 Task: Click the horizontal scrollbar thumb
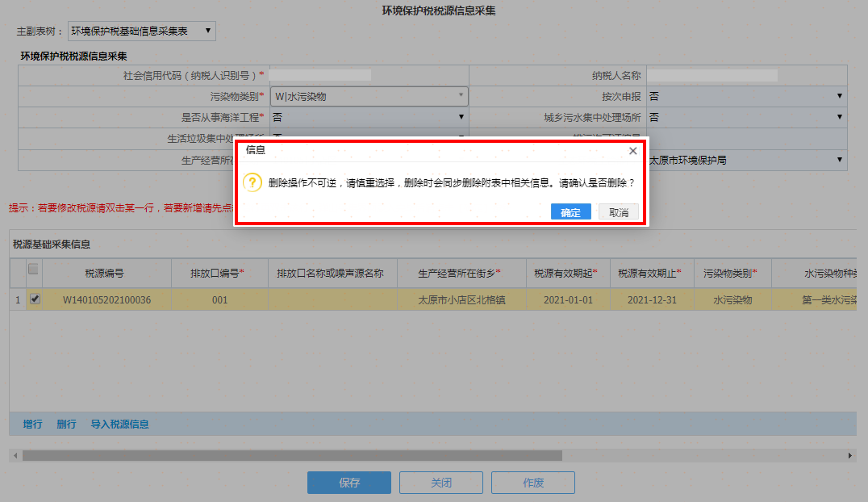pos(292,455)
